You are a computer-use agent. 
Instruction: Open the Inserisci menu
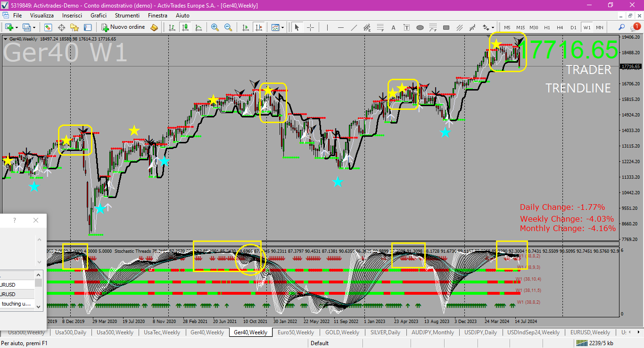[x=72, y=16]
